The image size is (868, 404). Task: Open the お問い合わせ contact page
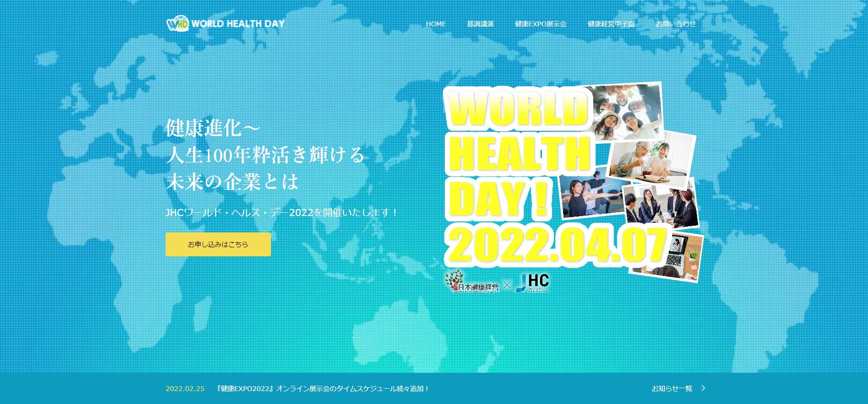675,24
